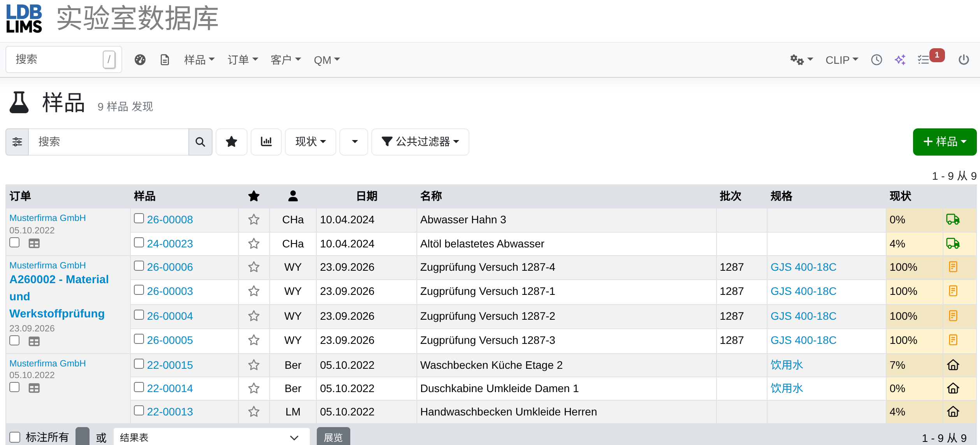Open order A260002 - Material und Werkstoffprüfung
Screen dimensions: 980x445
pyautogui.click(x=59, y=296)
